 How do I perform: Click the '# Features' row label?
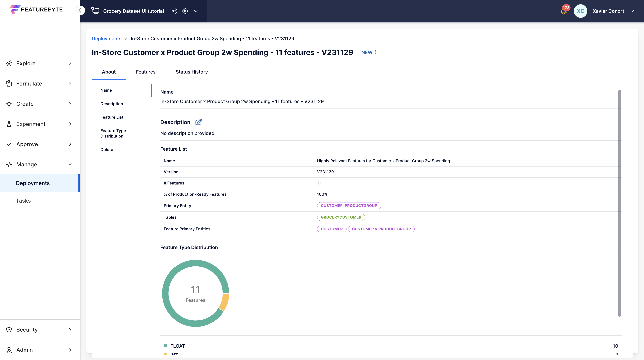pos(174,183)
